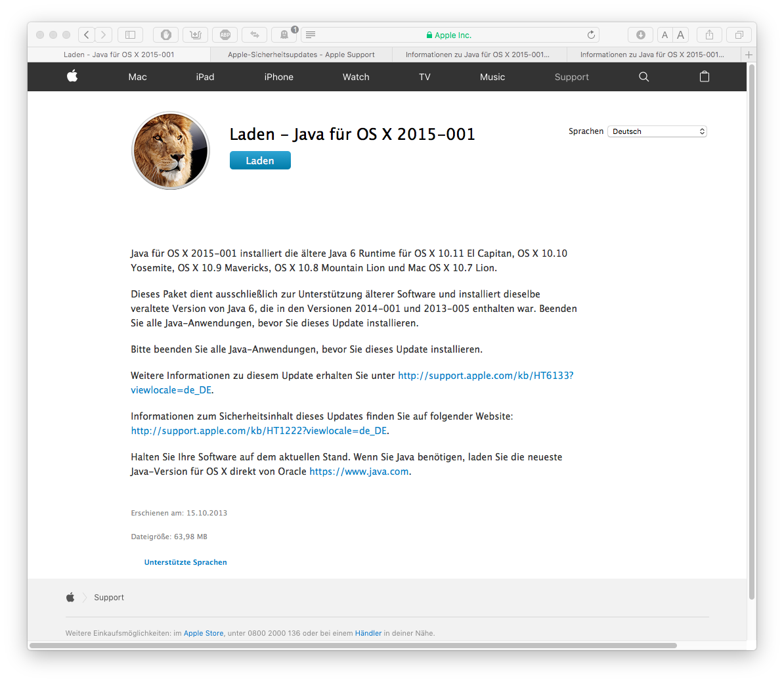Show the Safari sidebar
Viewport: 784px width, 683px height.
pos(130,35)
